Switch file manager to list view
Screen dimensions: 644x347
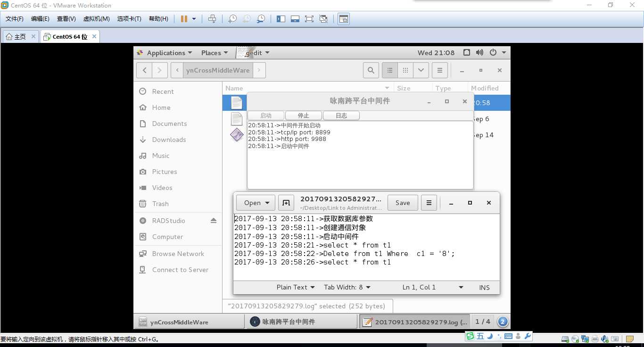coord(389,70)
